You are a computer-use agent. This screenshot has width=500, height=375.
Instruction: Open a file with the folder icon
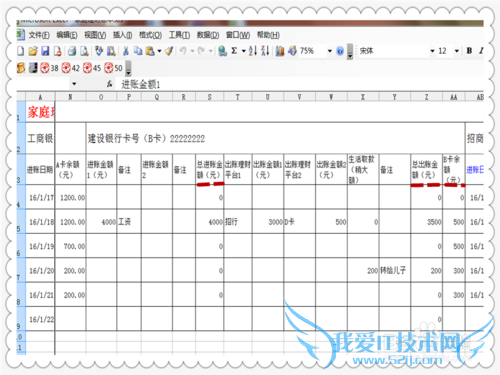(x=33, y=51)
